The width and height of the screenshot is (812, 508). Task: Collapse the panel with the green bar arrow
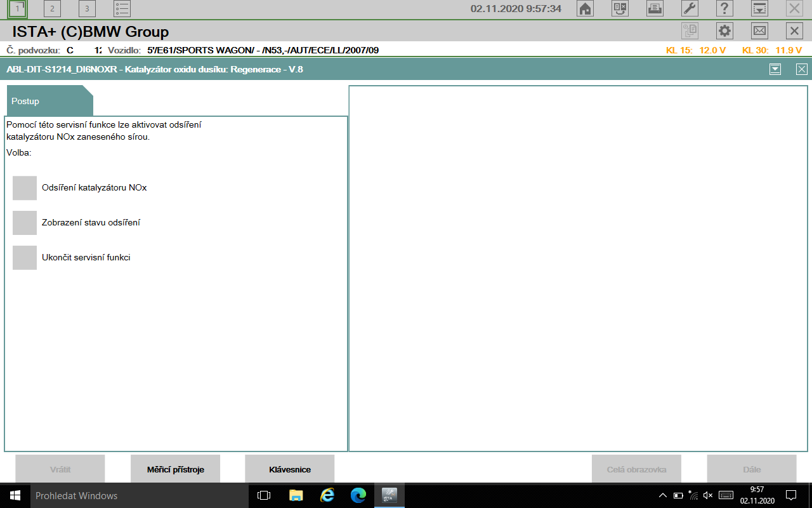775,69
